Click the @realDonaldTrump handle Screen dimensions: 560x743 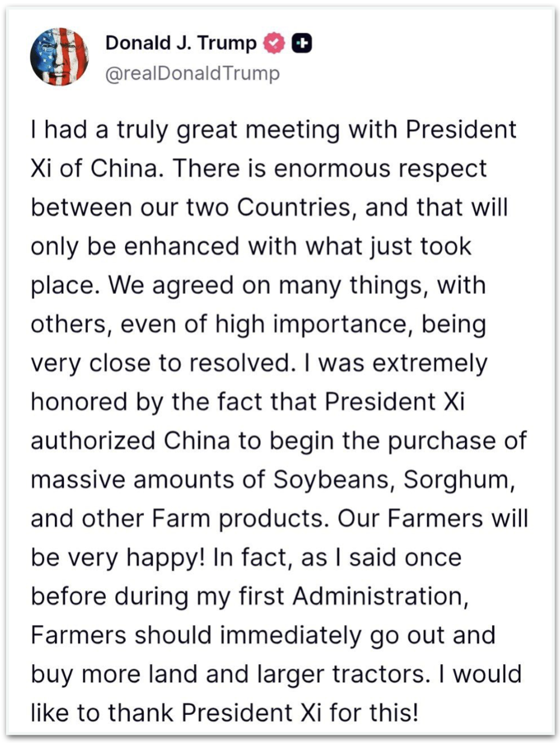click(192, 75)
